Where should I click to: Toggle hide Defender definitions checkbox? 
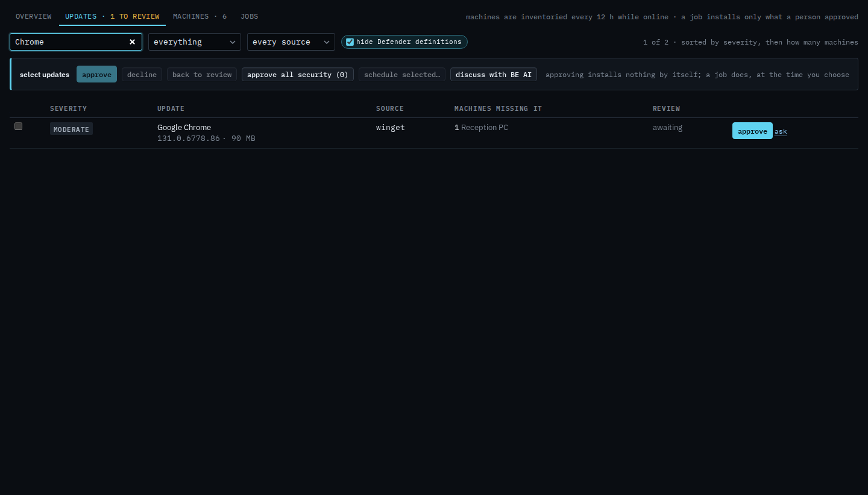click(350, 42)
